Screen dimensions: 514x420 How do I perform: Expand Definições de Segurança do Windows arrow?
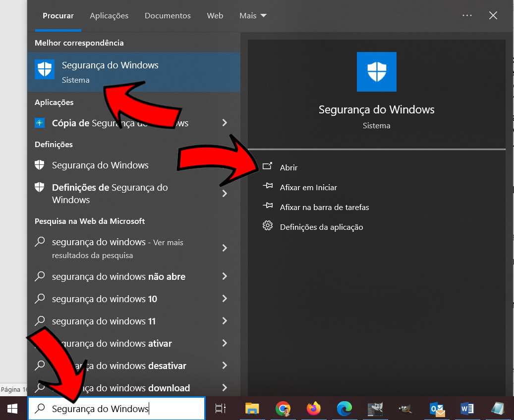click(x=225, y=193)
